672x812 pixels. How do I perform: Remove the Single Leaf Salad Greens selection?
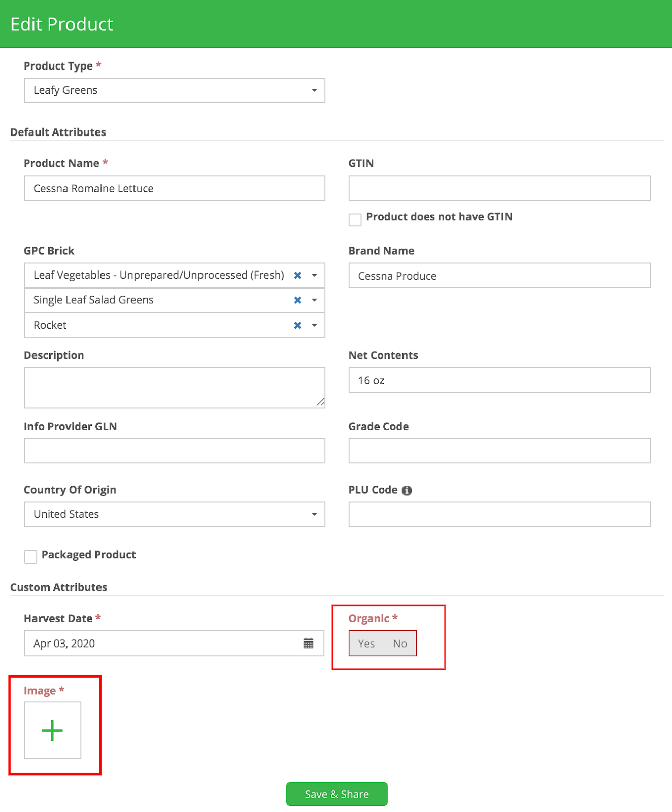(298, 300)
